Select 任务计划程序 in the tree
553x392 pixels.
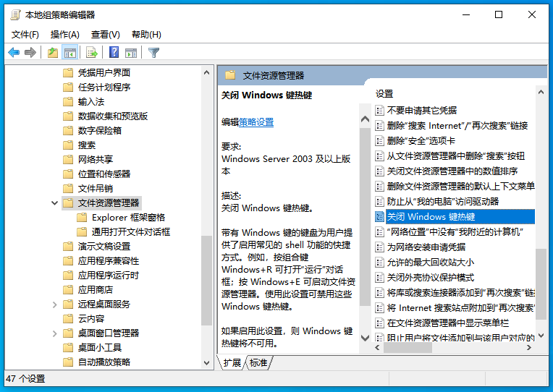(x=104, y=88)
